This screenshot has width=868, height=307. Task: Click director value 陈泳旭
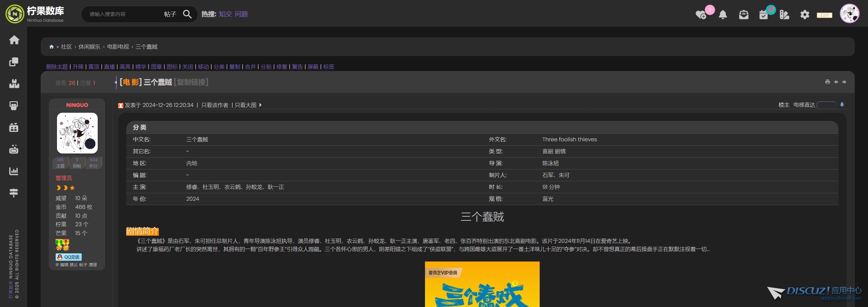(551, 163)
